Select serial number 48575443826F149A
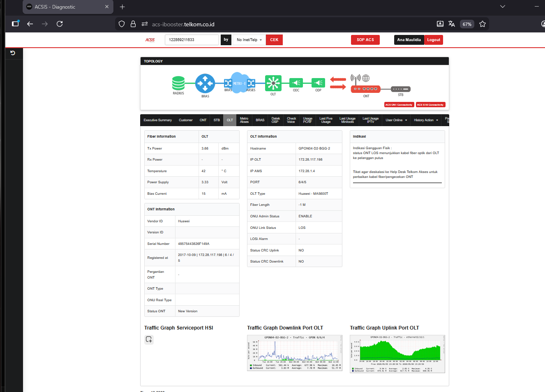 tap(194, 244)
